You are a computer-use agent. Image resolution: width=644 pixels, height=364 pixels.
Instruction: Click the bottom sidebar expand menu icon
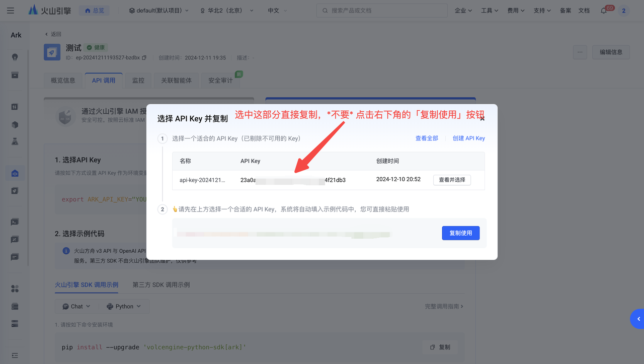pos(15,355)
